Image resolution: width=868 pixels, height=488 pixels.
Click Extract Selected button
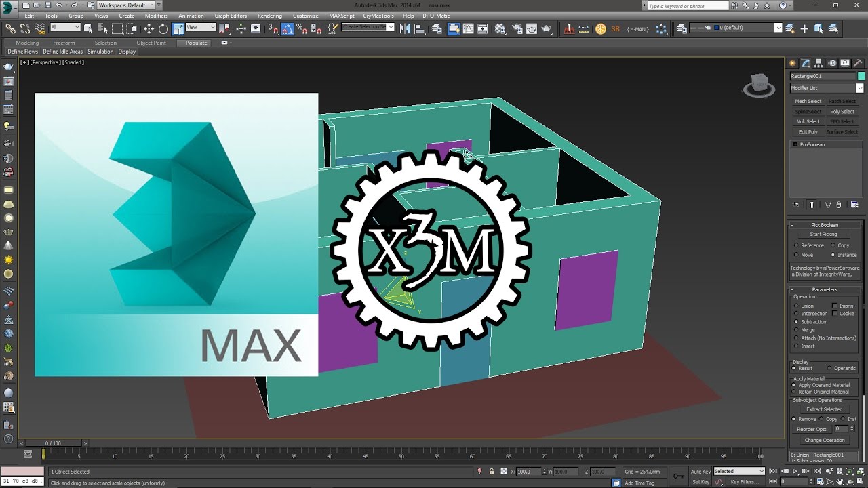click(x=825, y=409)
